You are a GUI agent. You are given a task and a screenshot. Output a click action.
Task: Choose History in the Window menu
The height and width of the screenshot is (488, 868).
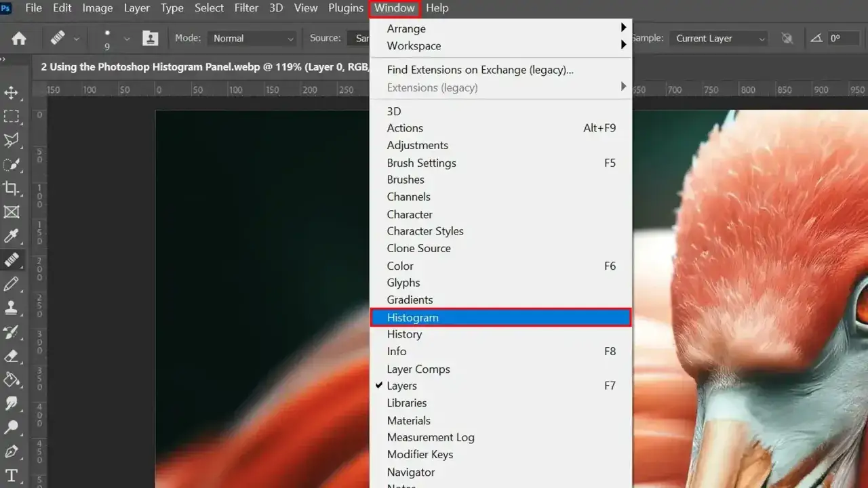(501, 334)
